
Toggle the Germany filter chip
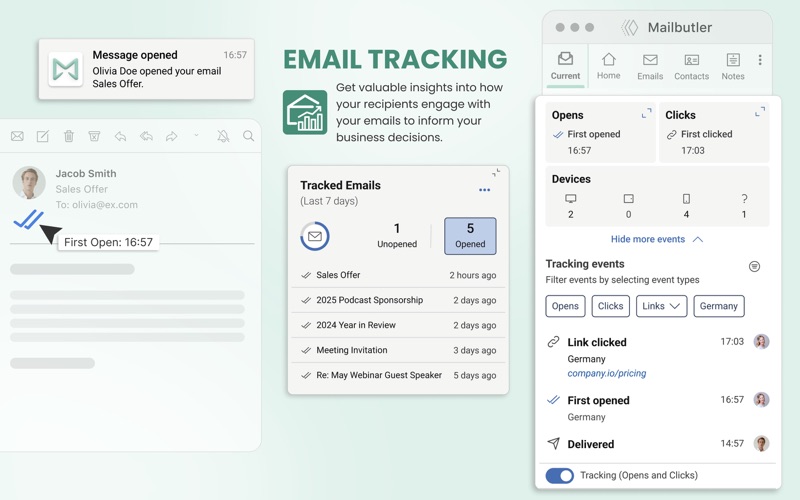tap(719, 306)
